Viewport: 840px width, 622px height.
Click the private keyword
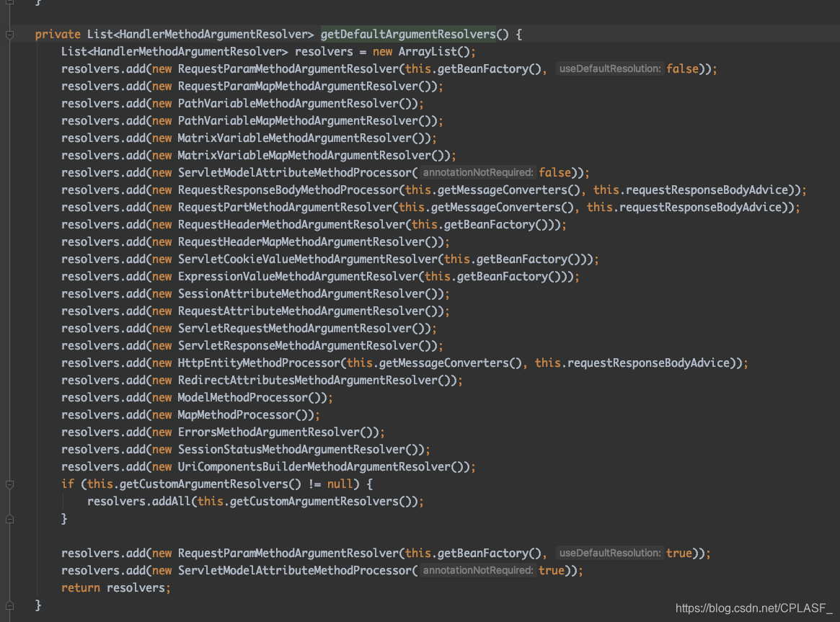(58, 35)
